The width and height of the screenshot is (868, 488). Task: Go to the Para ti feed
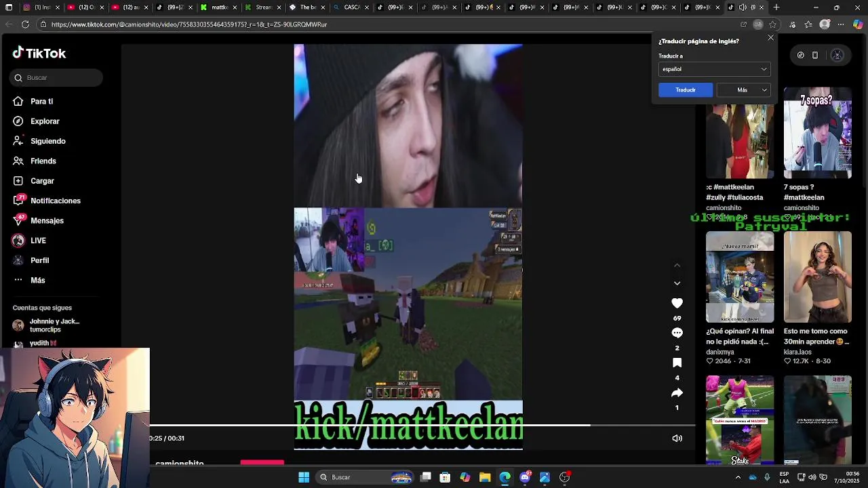pos(41,101)
